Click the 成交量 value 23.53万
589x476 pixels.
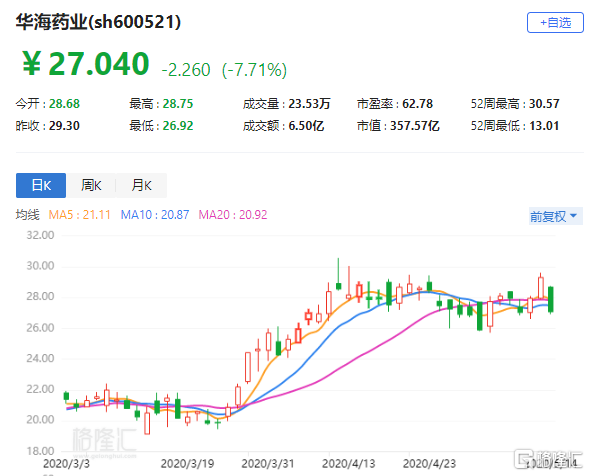[x=309, y=104]
